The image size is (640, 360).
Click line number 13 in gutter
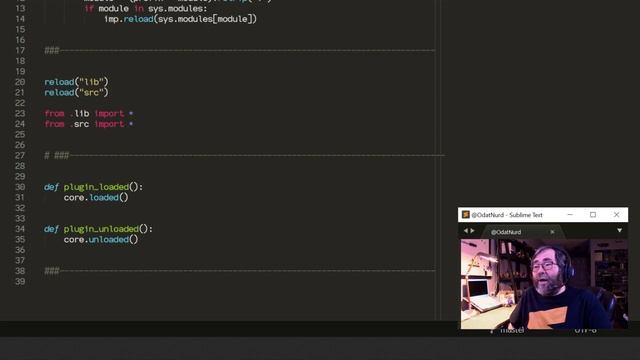coord(20,9)
